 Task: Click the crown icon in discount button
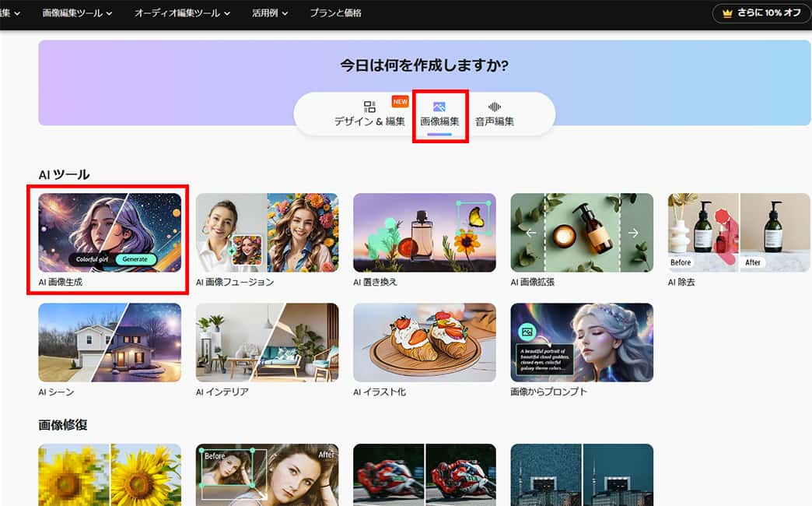click(x=727, y=13)
